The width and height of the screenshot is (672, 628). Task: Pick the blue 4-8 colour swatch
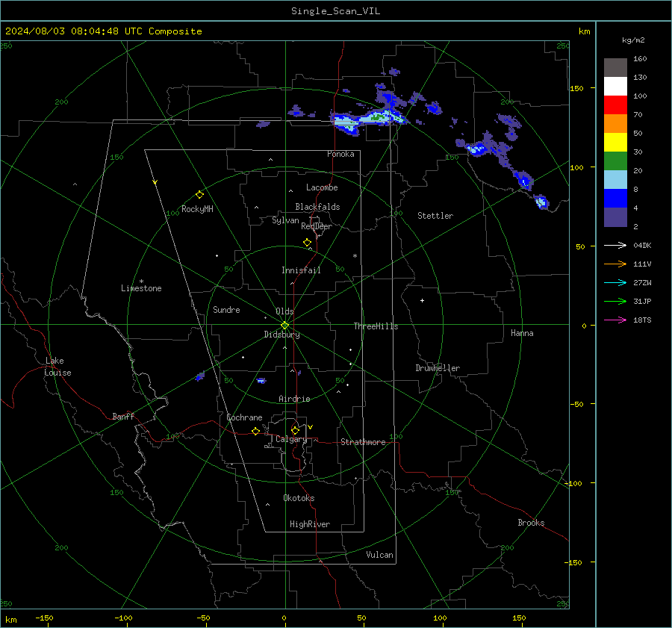click(615, 199)
